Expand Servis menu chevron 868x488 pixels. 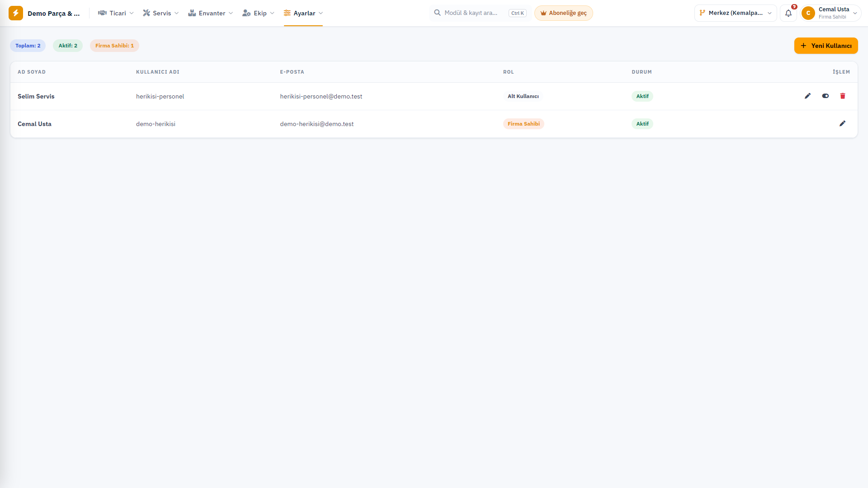[177, 13]
